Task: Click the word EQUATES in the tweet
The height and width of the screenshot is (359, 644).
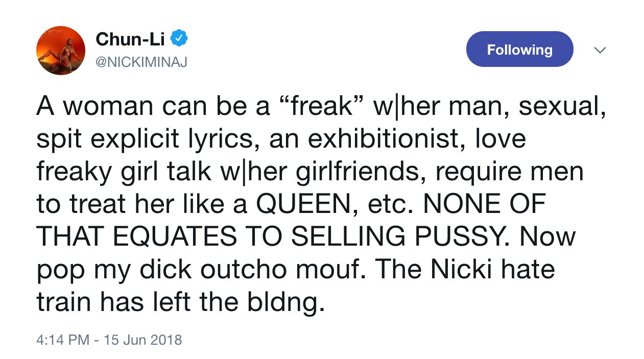Action: [x=175, y=236]
